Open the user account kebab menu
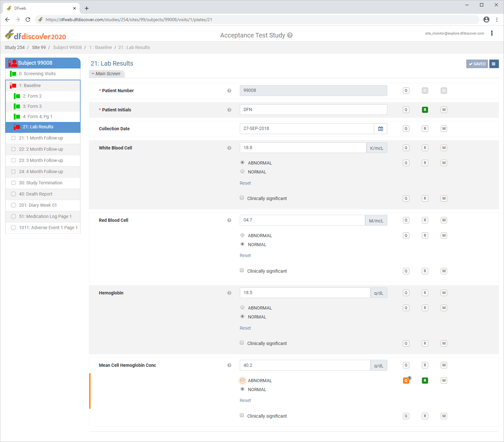 492,33
